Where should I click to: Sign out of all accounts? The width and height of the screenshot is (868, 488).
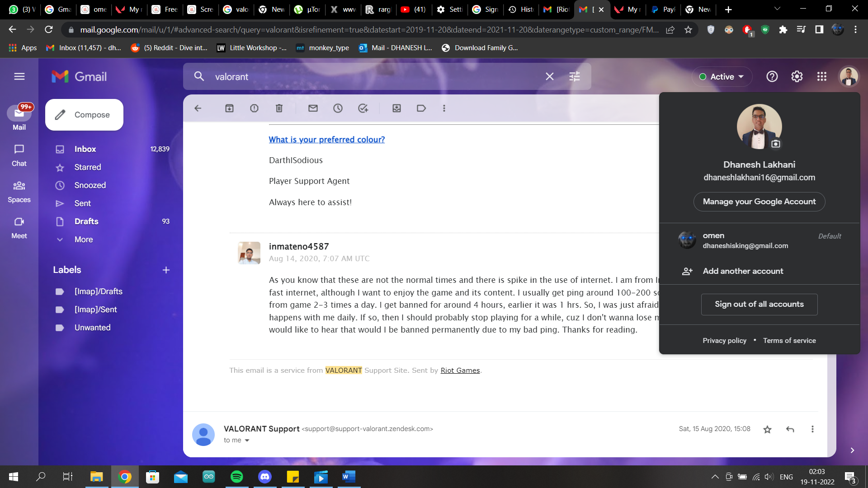point(759,305)
